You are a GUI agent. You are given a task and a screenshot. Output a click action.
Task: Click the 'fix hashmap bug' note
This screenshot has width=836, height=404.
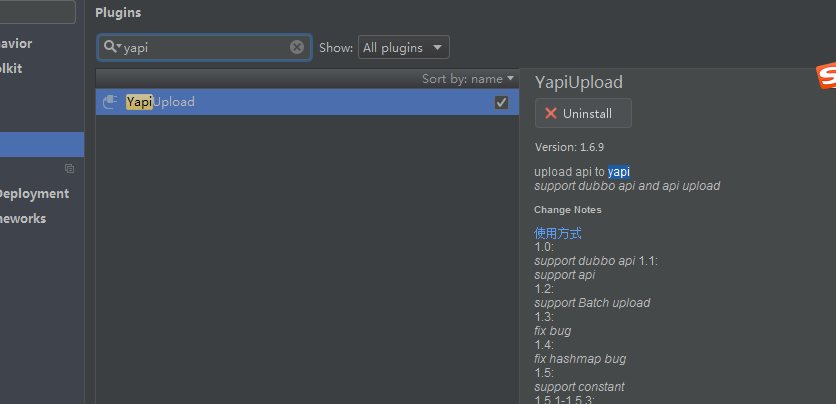click(580, 359)
